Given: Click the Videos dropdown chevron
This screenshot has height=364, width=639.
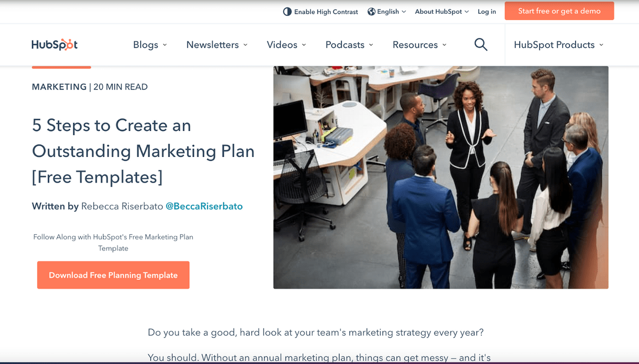Looking at the screenshot, I should point(304,45).
